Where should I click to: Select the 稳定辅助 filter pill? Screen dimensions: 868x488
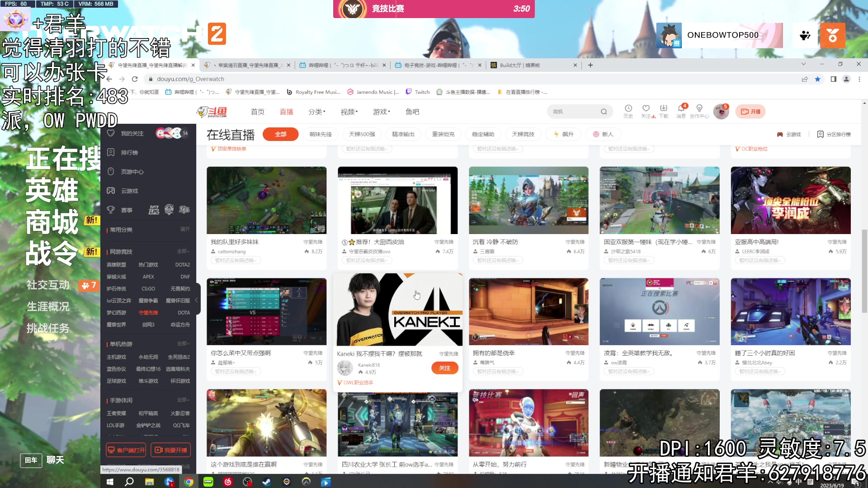[x=483, y=134]
